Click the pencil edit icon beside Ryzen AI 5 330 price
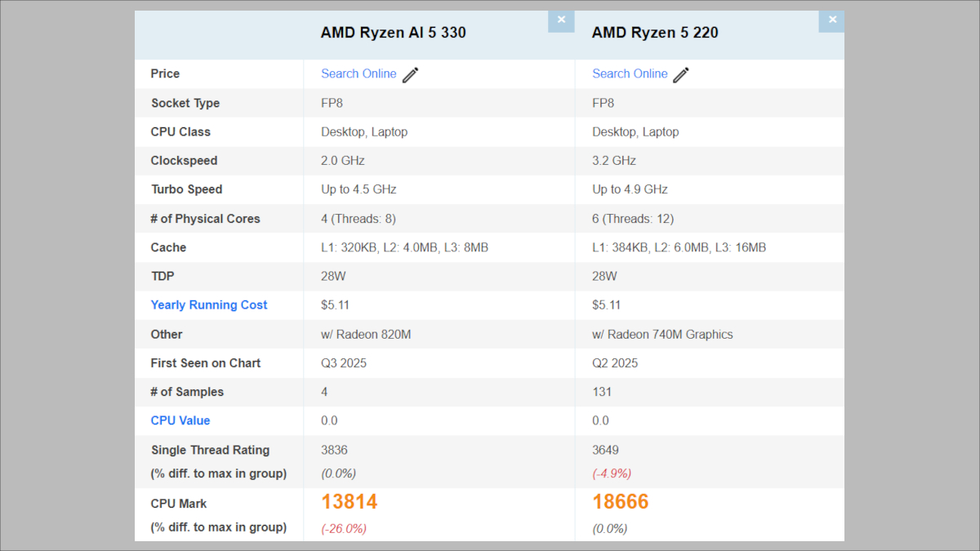 point(409,73)
